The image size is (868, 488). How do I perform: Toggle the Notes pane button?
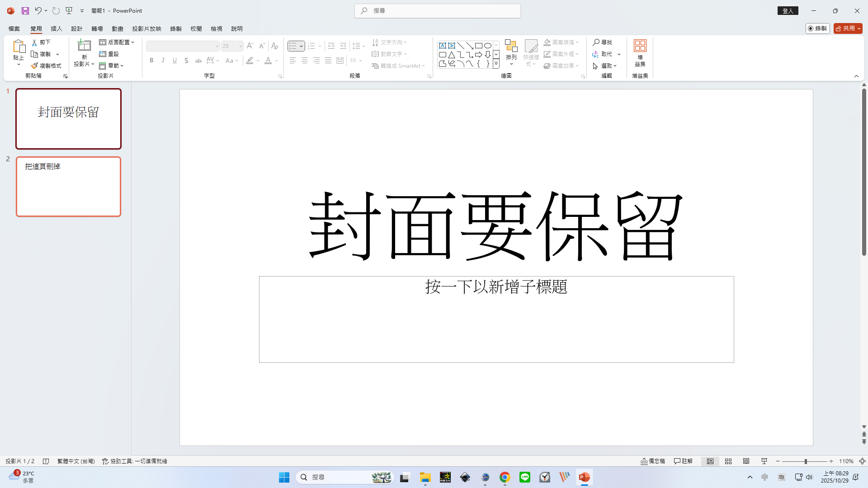[x=653, y=461]
